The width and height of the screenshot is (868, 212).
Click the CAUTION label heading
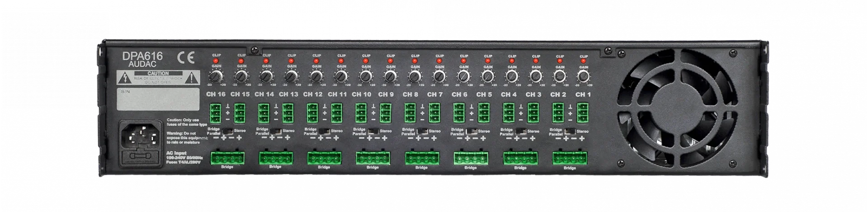click(158, 73)
